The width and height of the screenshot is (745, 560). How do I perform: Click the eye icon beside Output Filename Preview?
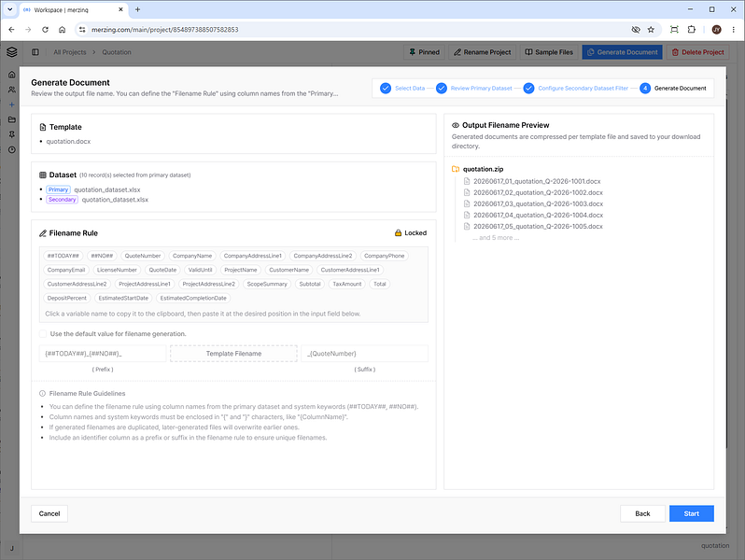pyautogui.click(x=456, y=125)
